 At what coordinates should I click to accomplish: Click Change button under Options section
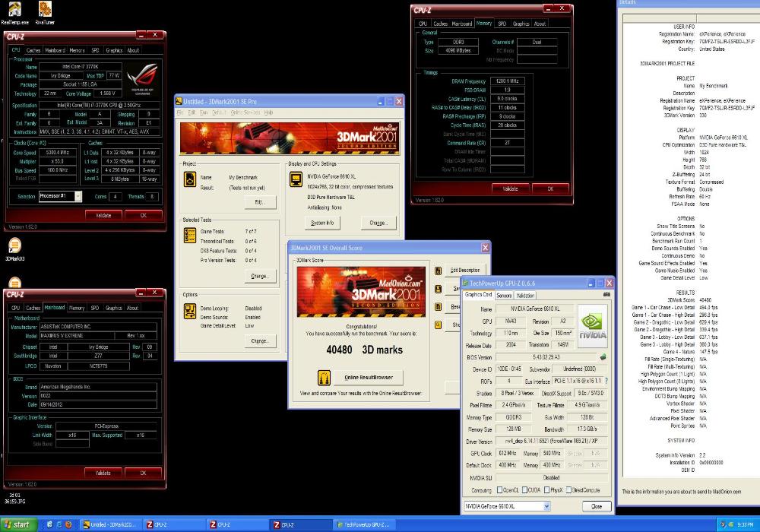pyautogui.click(x=260, y=341)
